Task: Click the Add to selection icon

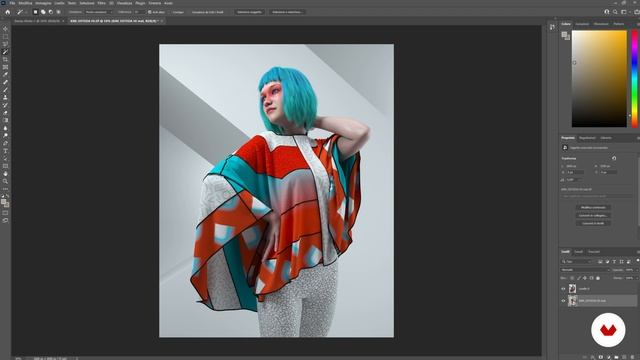Action: click(43, 12)
